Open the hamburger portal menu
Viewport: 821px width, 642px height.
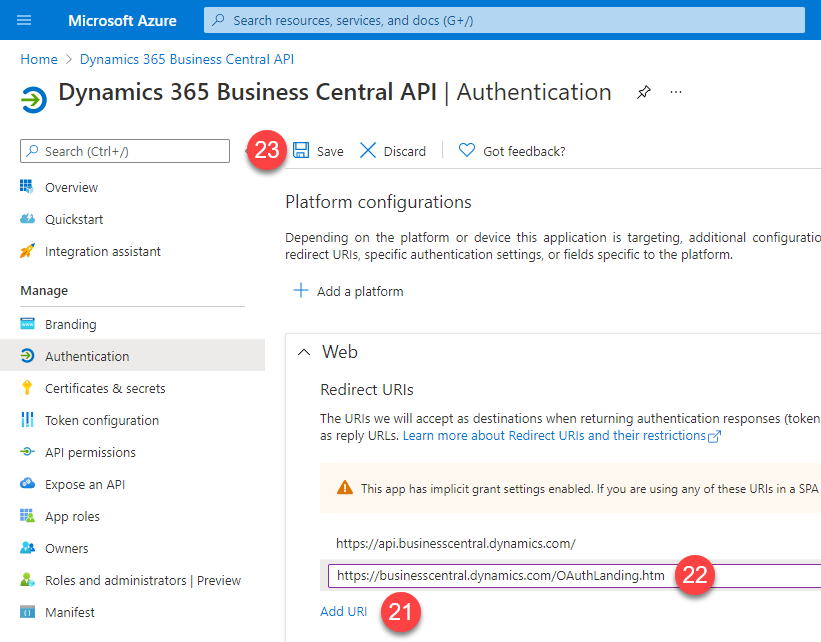point(24,20)
